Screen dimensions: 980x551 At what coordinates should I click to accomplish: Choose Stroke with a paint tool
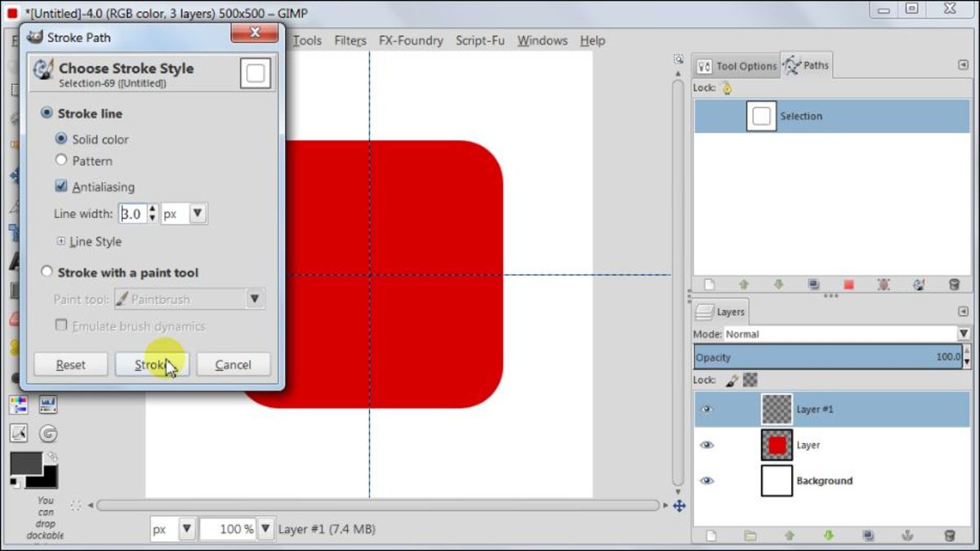click(x=47, y=272)
